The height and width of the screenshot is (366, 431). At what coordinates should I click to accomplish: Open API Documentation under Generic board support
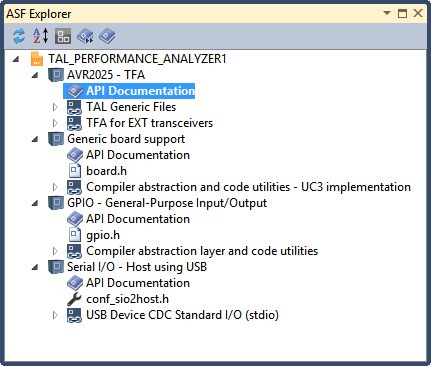coord(138,155)
